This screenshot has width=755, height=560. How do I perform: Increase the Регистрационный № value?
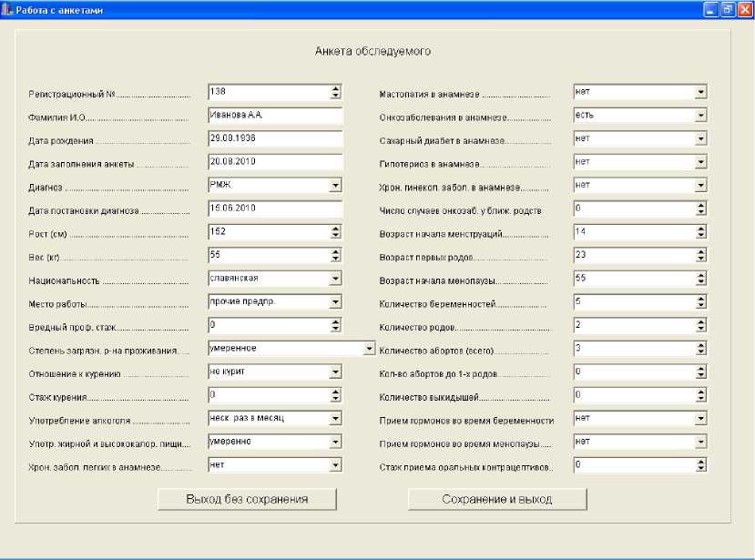[335, 88]
